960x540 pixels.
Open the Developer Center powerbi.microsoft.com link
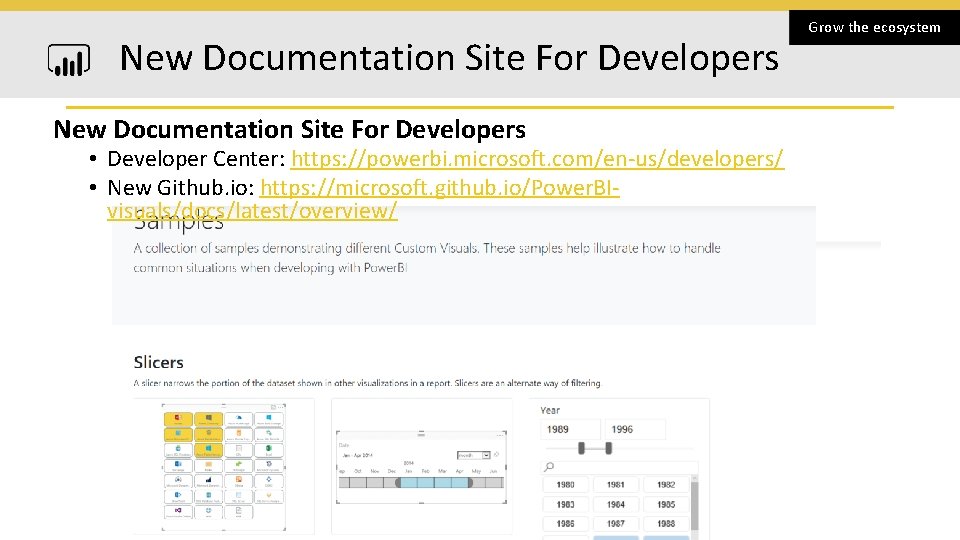click(x=537, y=159)
